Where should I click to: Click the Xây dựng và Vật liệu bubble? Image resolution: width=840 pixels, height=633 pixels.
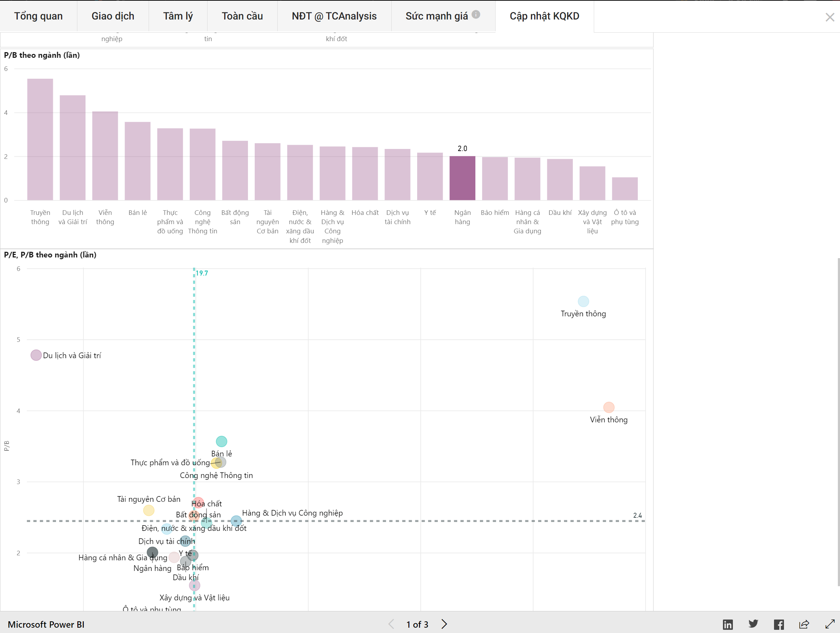pos(194,585)
